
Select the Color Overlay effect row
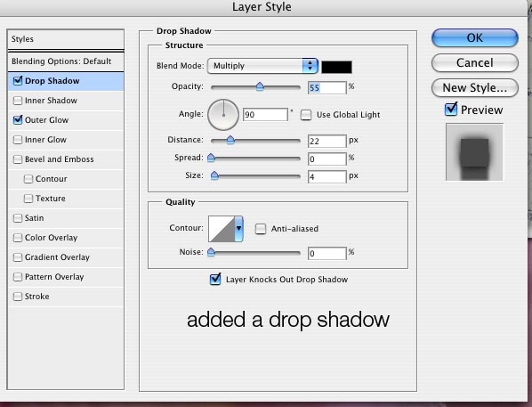coord(66,238)
